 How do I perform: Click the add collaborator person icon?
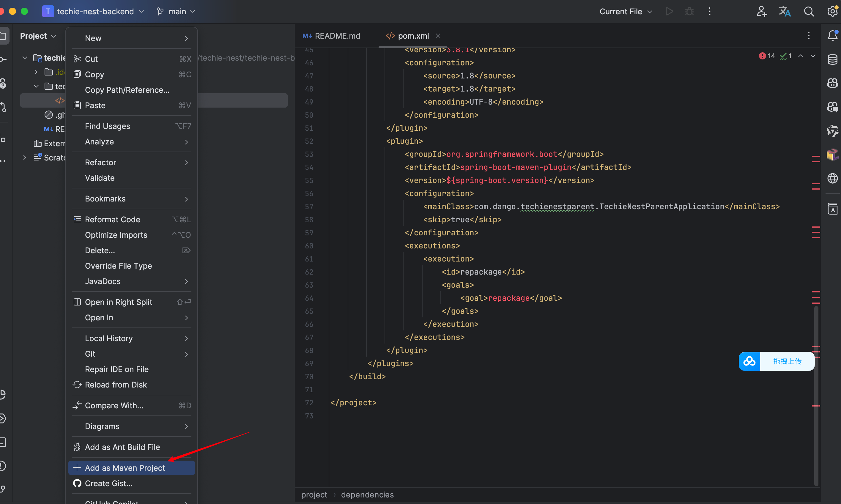tap(761, 12)
